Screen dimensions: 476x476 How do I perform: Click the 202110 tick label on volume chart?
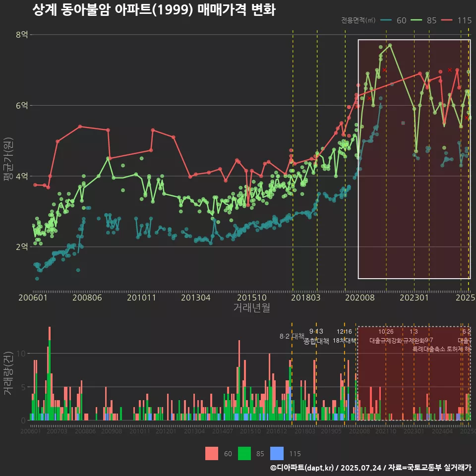coord(386,431)
